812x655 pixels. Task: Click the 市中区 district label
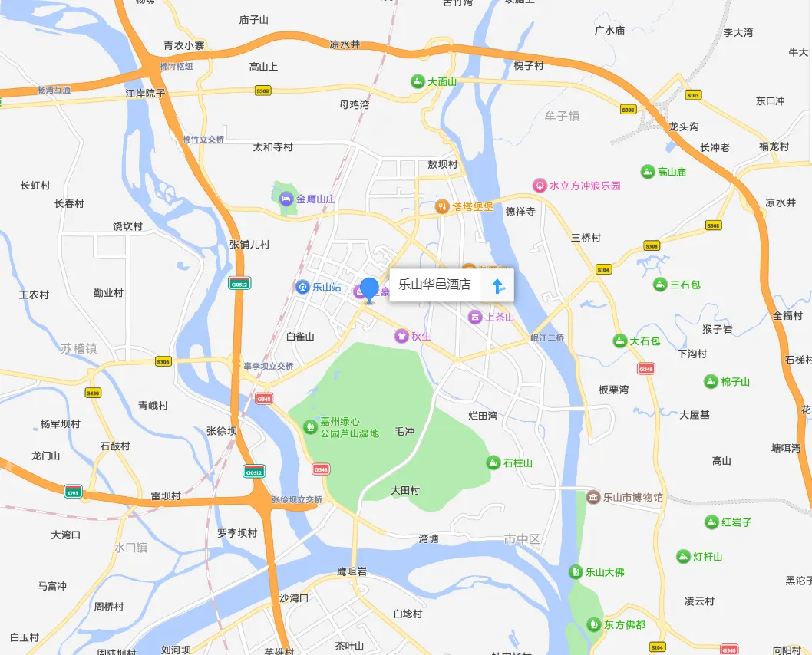[x=522, y=539]
